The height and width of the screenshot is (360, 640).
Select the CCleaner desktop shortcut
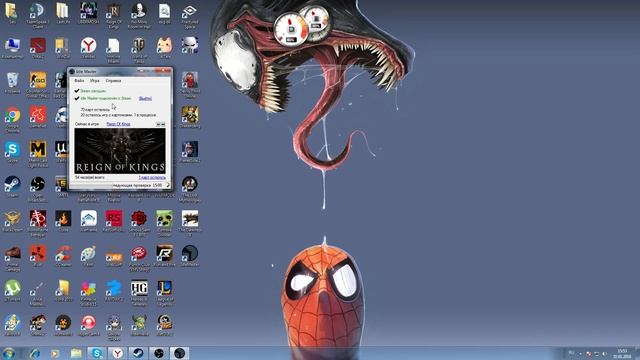63,256
